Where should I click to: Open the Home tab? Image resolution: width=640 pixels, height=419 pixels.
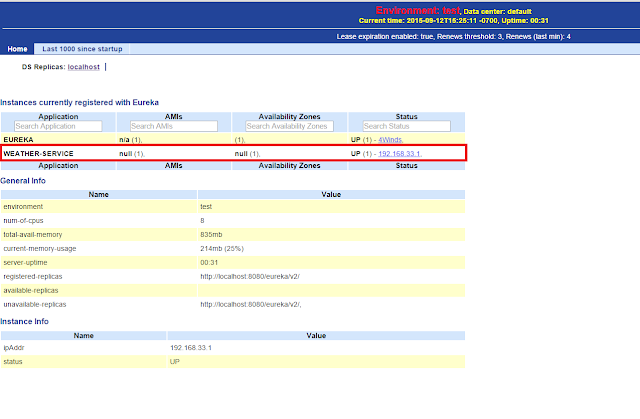(x=18, y=49)
